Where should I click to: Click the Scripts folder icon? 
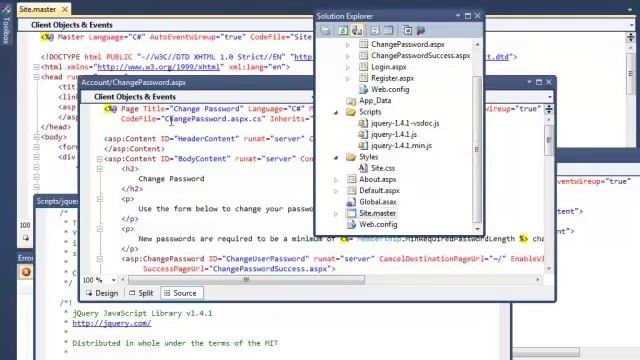[351, 112]
